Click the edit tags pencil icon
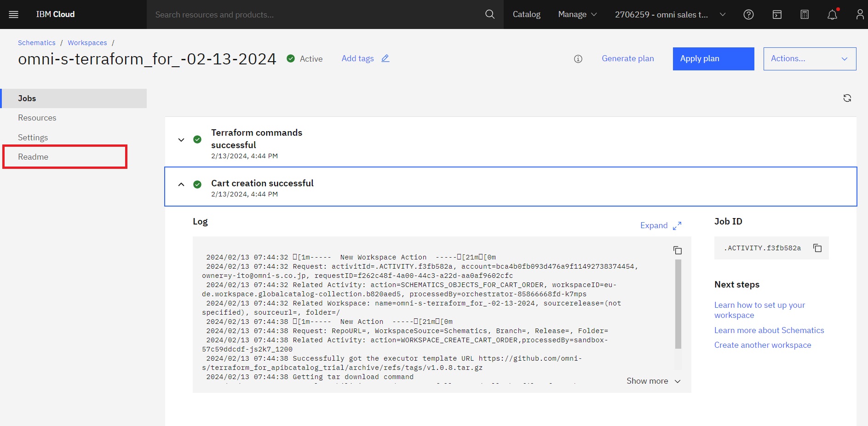The image size is (868, 426). pyautogui.click(x=385, y=58)
